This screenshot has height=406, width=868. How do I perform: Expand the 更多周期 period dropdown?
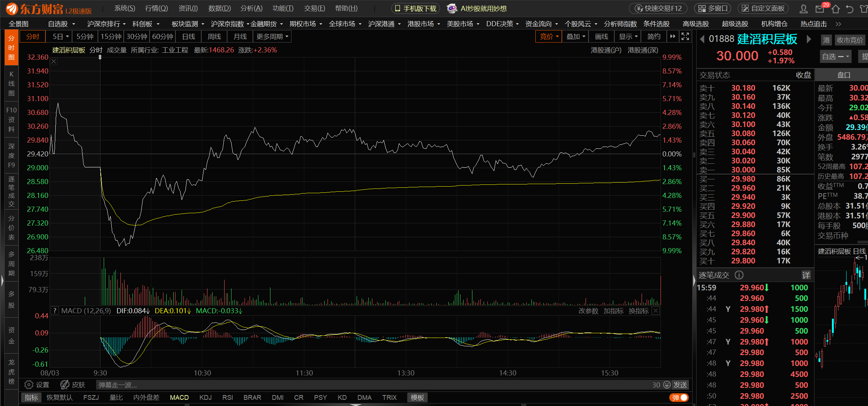273,36
